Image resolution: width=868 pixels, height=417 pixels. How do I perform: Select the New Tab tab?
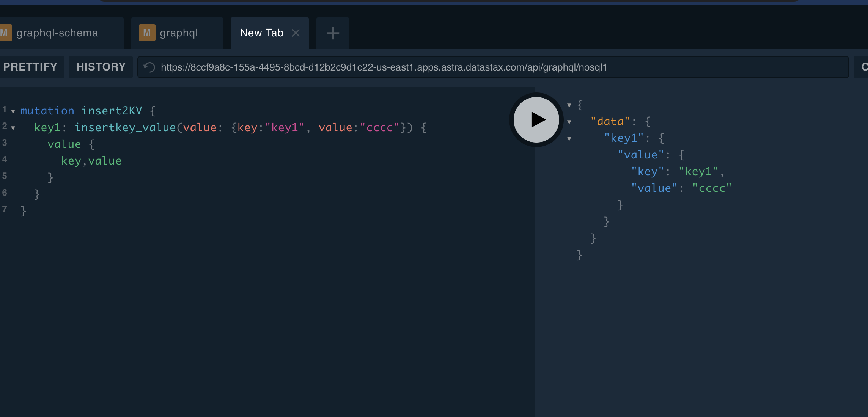[261, 33]
